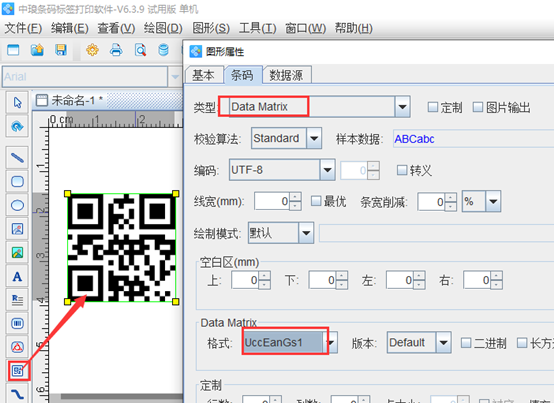The image size is (554, 403).
Task: Open the % unit dropdown
Action: [493, 202]
